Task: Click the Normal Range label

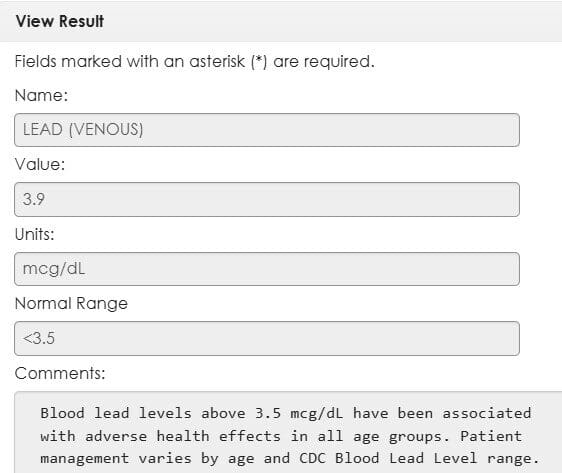Action: point(71,304)
